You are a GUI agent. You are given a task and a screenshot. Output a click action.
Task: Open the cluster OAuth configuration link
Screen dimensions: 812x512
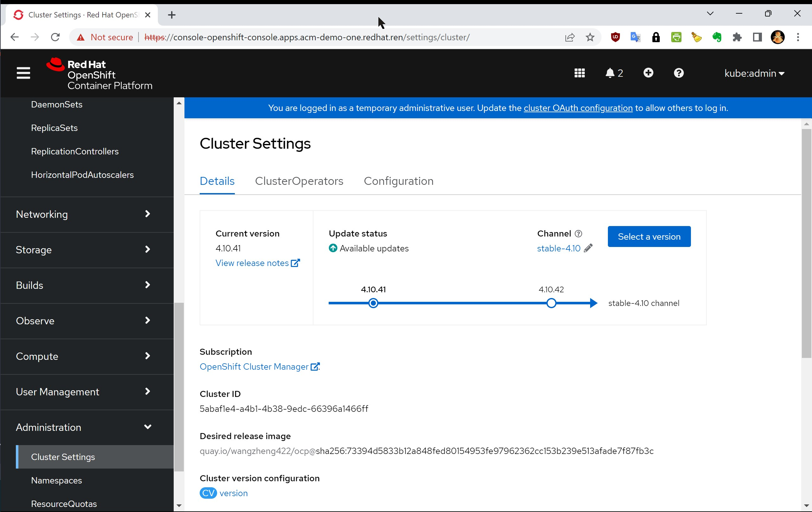[x=578, y=108]
